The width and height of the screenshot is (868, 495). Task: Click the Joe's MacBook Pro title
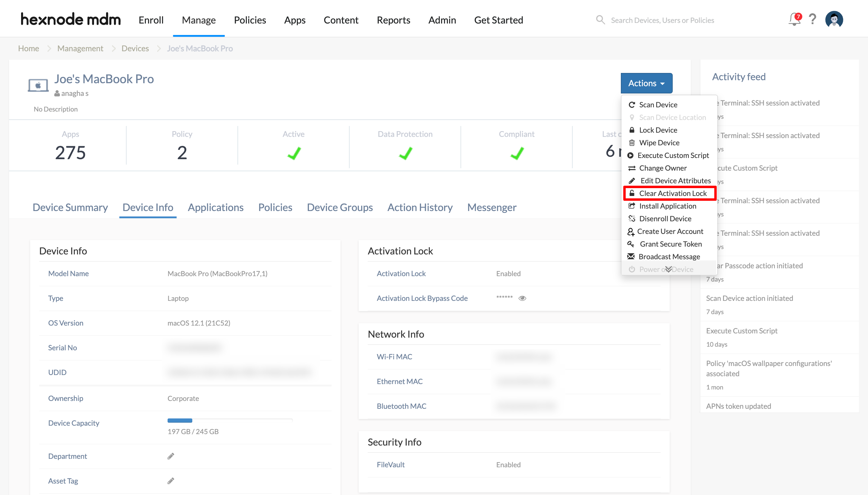click(104, 79)
